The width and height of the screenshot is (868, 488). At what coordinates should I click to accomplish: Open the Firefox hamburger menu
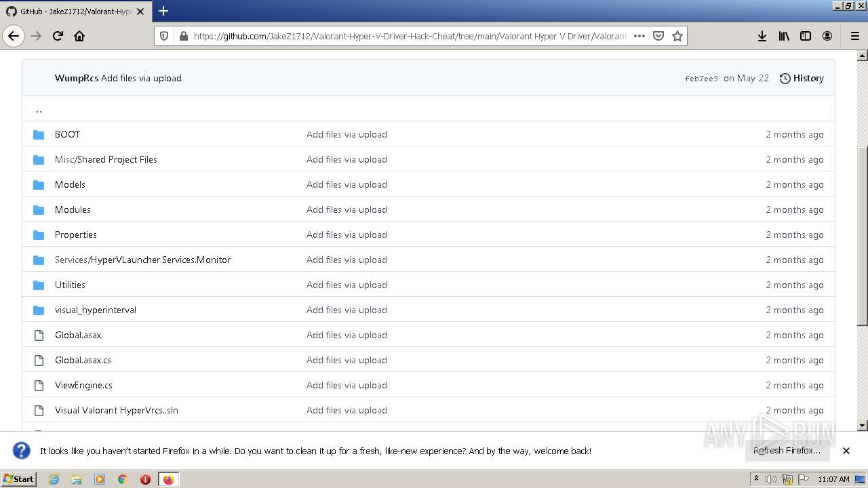(x=854, y=36)
